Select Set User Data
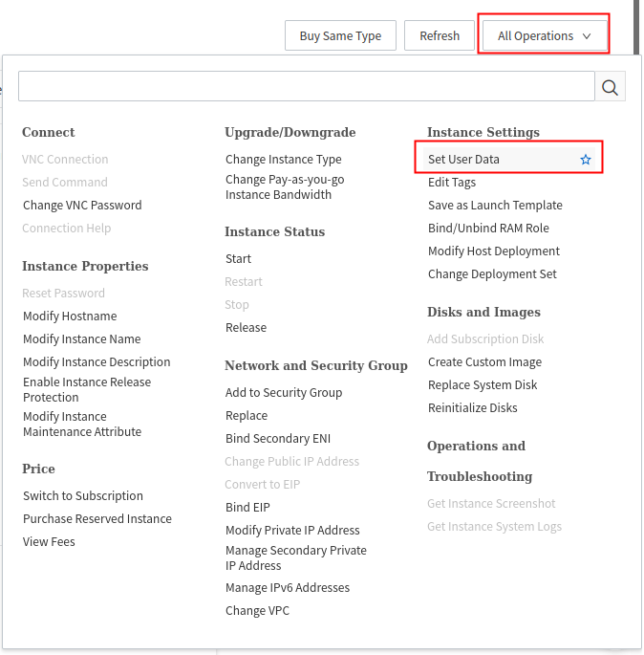Viewport: 644px width, 655px height. point(463,159)
